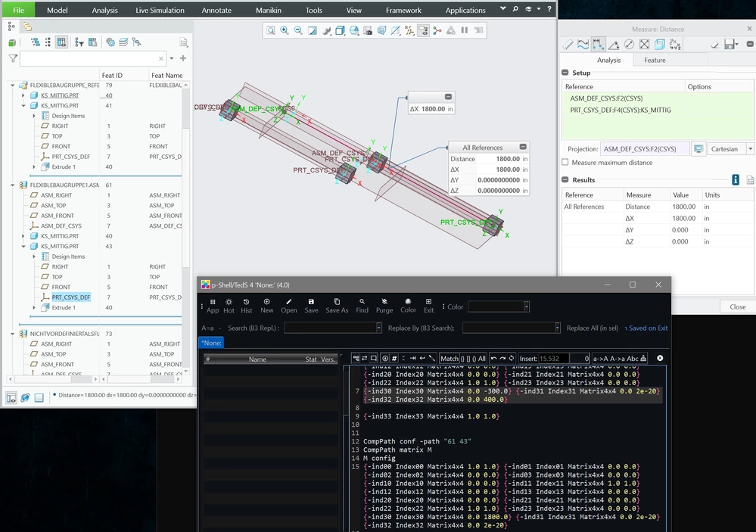Image resolution: width=756 pixels, height=532 pixels.
Task: Open the Manikin tab
Action: pyautogui.click(x=269, y=10)
